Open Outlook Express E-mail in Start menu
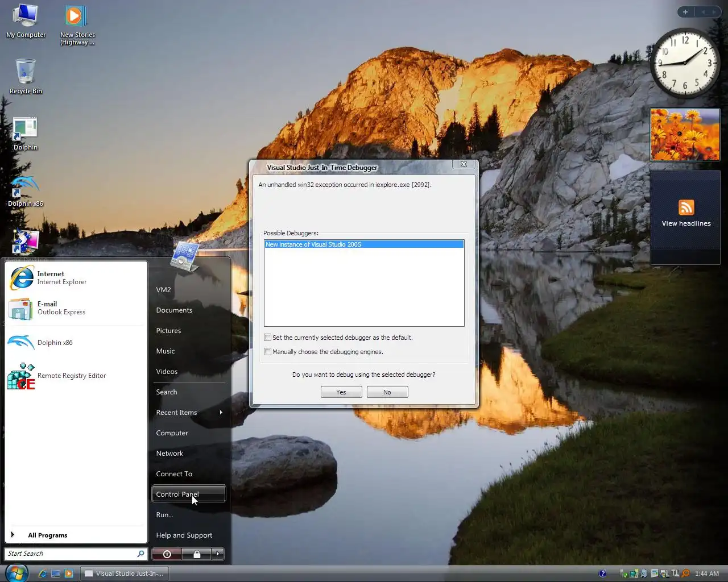Image resolution: width=728 pixels, height=582 pixels. pos(76,308)
